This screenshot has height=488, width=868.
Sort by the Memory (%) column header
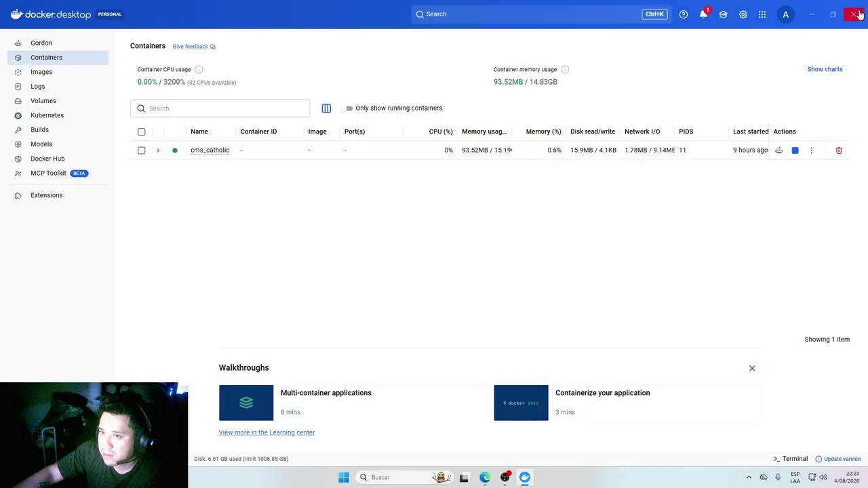[544, 131]
